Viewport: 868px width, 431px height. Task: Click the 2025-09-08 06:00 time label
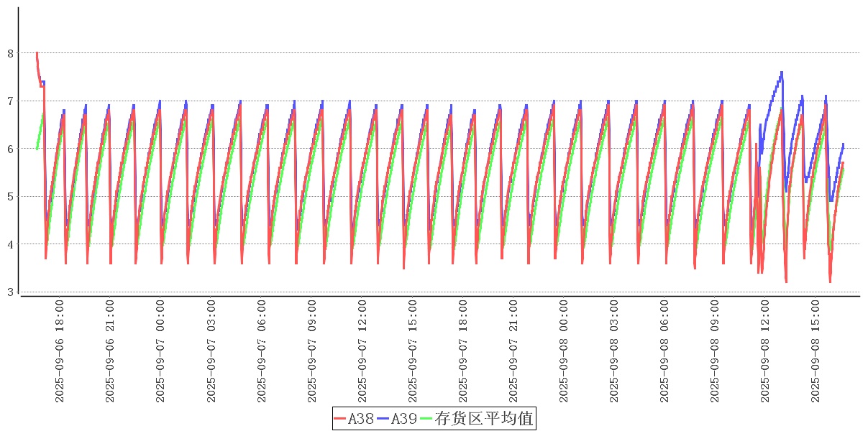click(664, 351)
